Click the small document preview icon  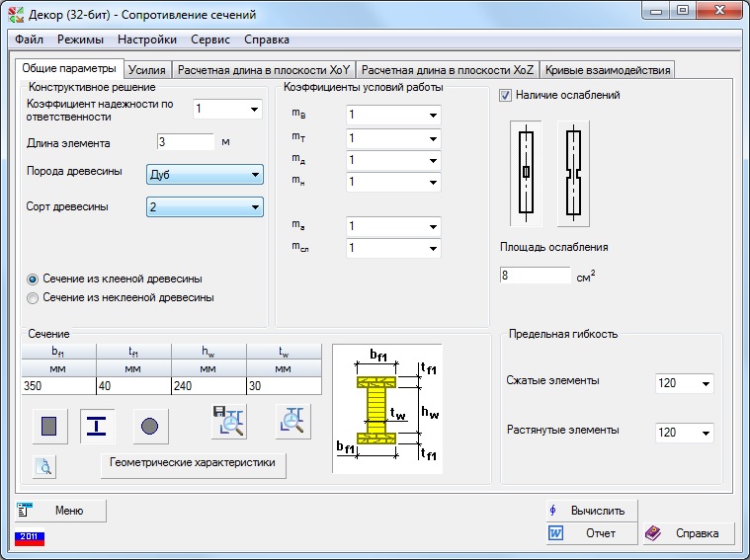(44, 467)
